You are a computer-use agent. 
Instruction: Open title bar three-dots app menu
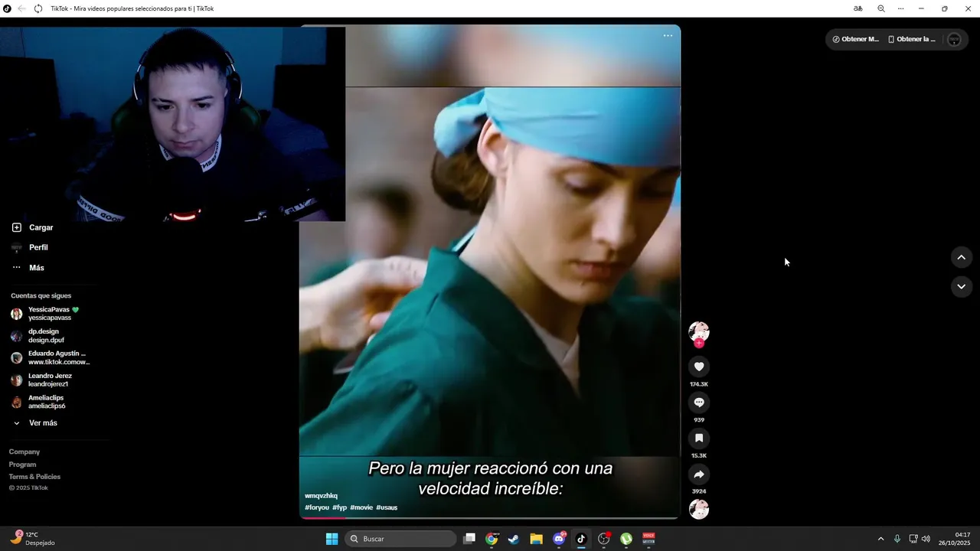pyautogui.click(x=900, y=8)
